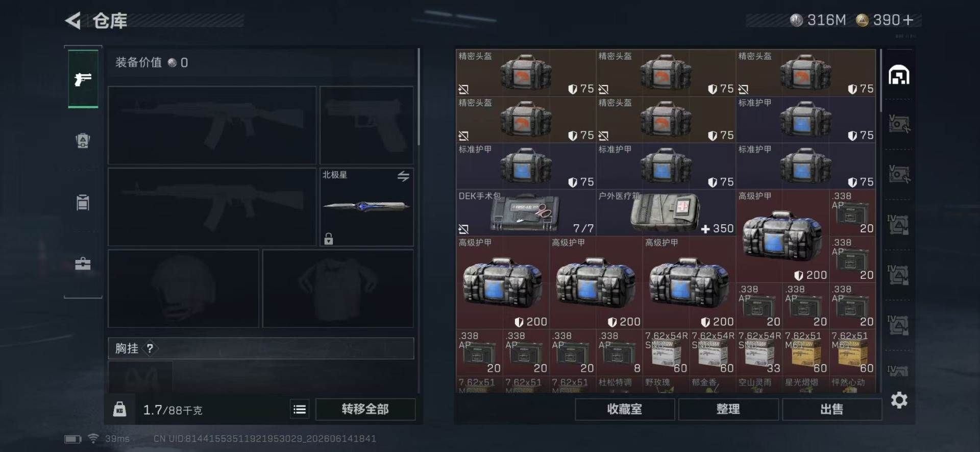The image size is (980, 452).
Task: Open stash settings via the gear icon
Action: click(899, 400)
